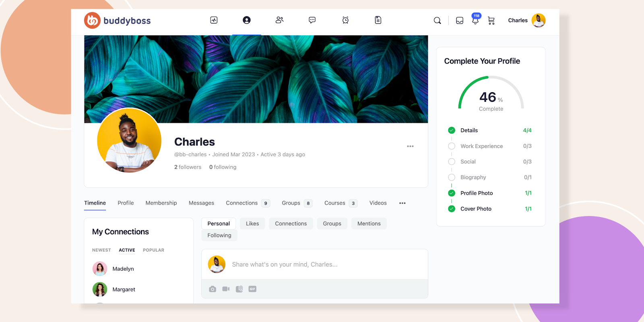The height and width of the screenshot is (322, 644).
Task: Open Work Experience incomplete step circle
Action: click(452, 146)
